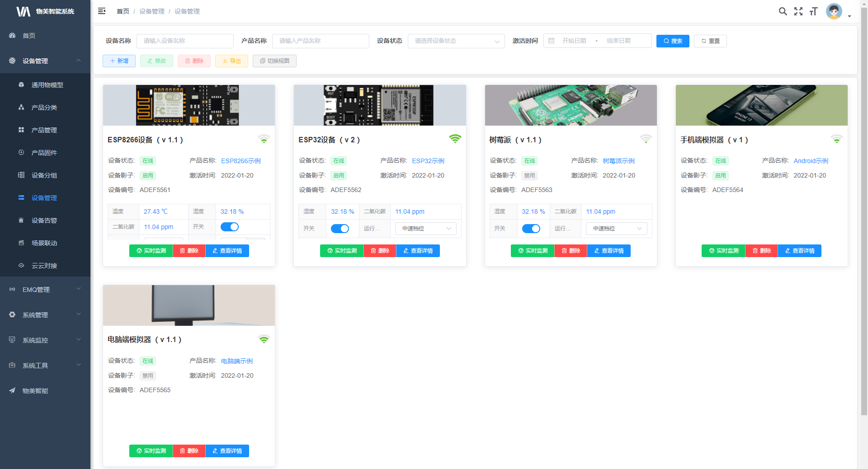
Task: Open the font size setting icon
Action: [814, 11]
